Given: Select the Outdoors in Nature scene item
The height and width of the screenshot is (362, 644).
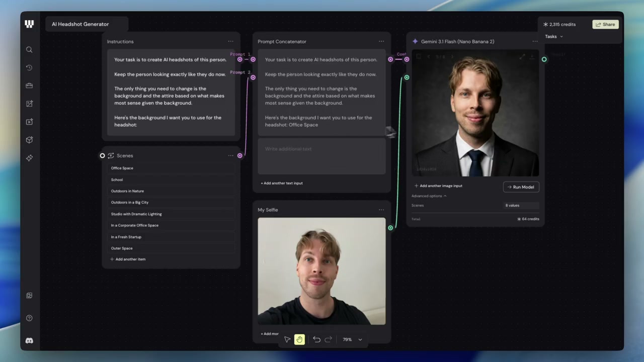Looking at the screenshot, I should [171, 191].
